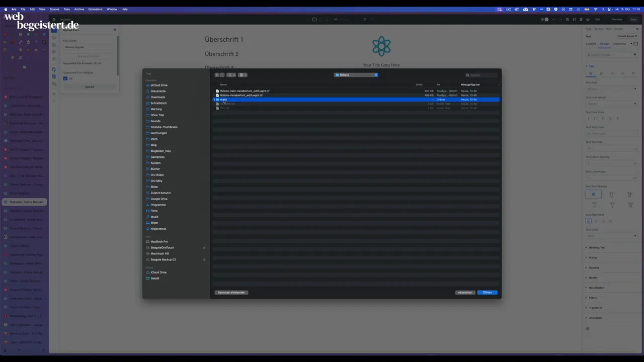Open the Window menu in the menu bar
644x362 pixels.
[112, 9]
